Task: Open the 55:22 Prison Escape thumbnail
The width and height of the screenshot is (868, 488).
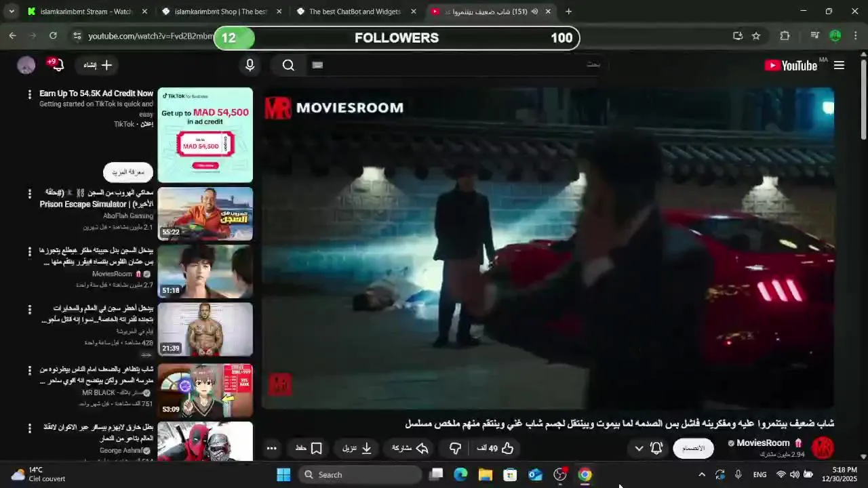Action: (205, 213)
